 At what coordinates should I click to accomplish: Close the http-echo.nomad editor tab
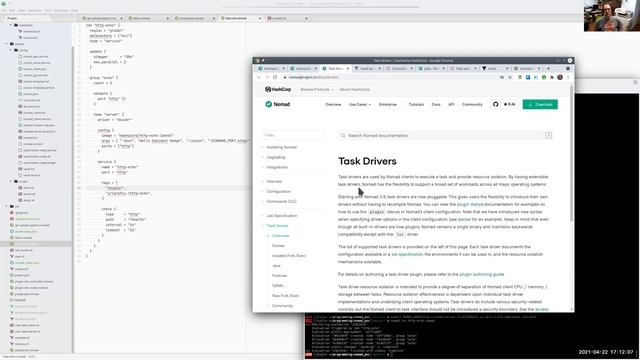tap(260, 18)
